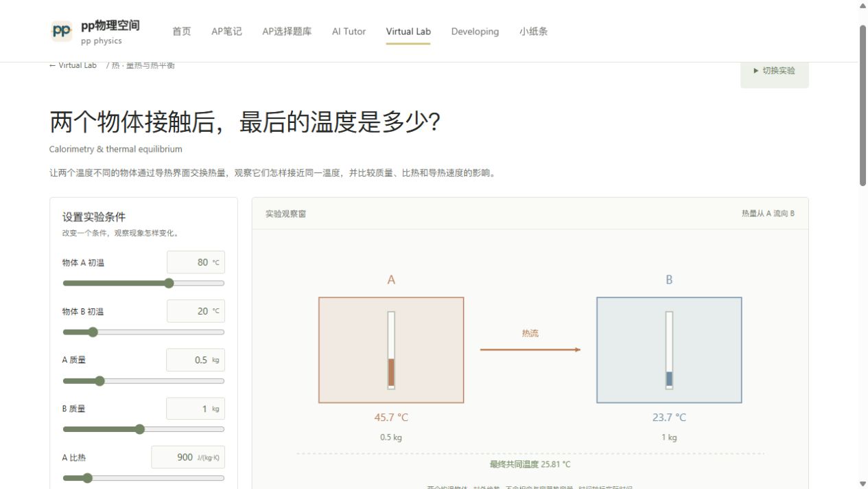This screenshot has width=868, height=489.
Task: Click the 物体 B 初温 slider handle
Action: click(x=93, y=332)
